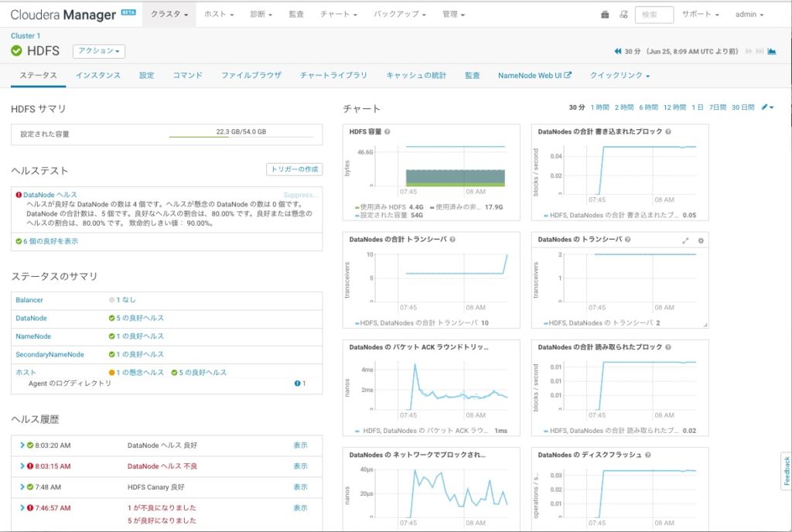This screenshot has width=792, height=532.
Task: Click the pencil edit icon above the charts
Action: (766, 107)
